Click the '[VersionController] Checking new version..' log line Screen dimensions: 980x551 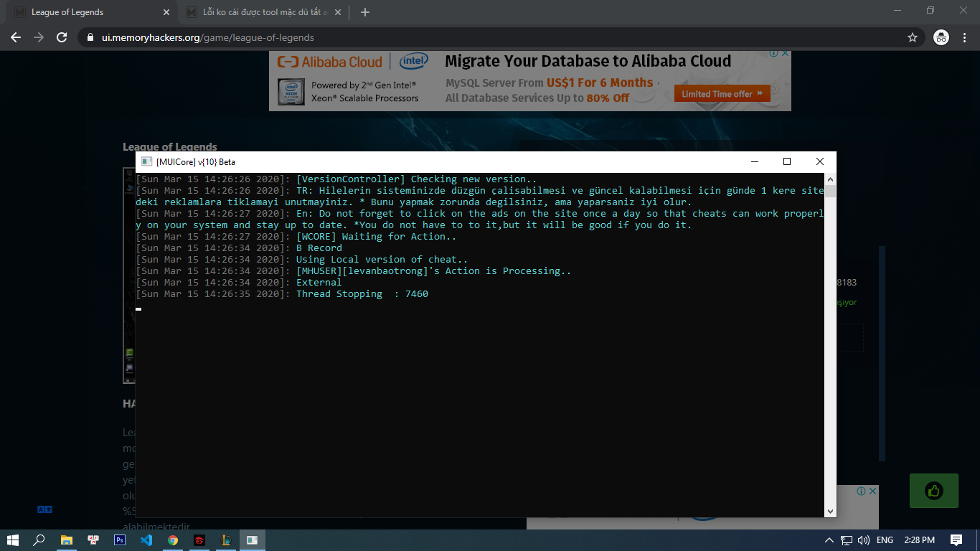417,179
